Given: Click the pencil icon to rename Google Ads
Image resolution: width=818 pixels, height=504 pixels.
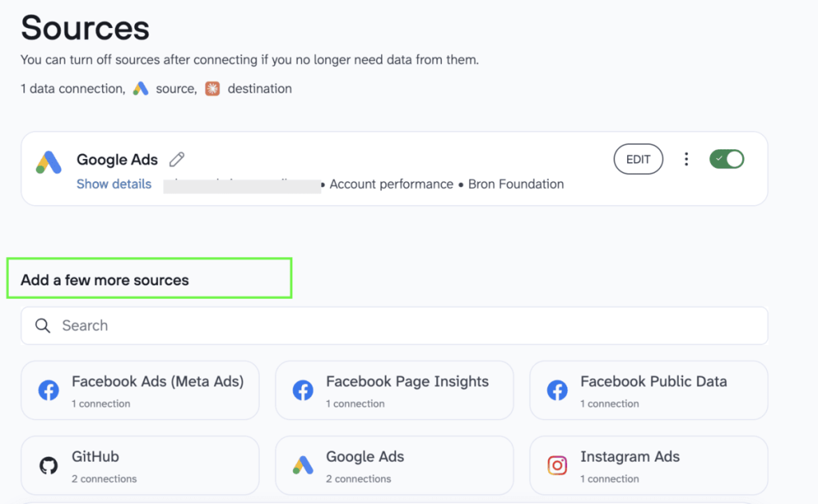Looking at the screenshot, I should (x=177, y=159).
